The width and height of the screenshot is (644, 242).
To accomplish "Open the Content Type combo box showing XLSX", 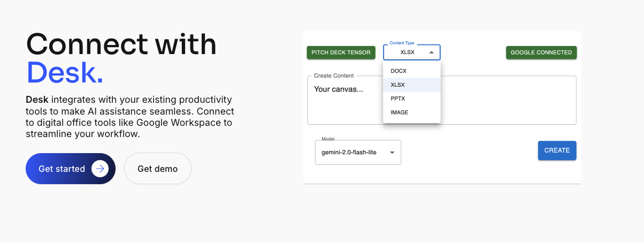I will click(x=412, y=52).
